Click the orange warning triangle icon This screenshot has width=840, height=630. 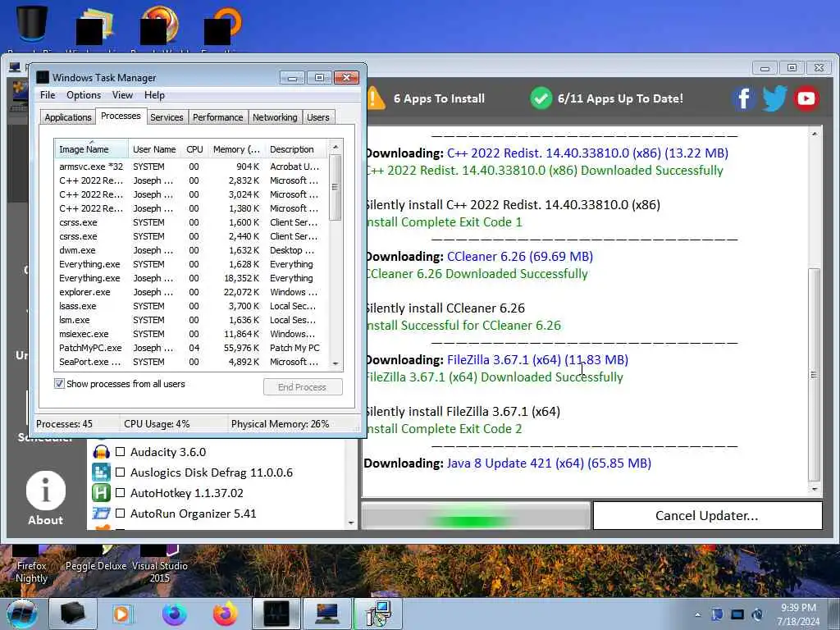376,98
